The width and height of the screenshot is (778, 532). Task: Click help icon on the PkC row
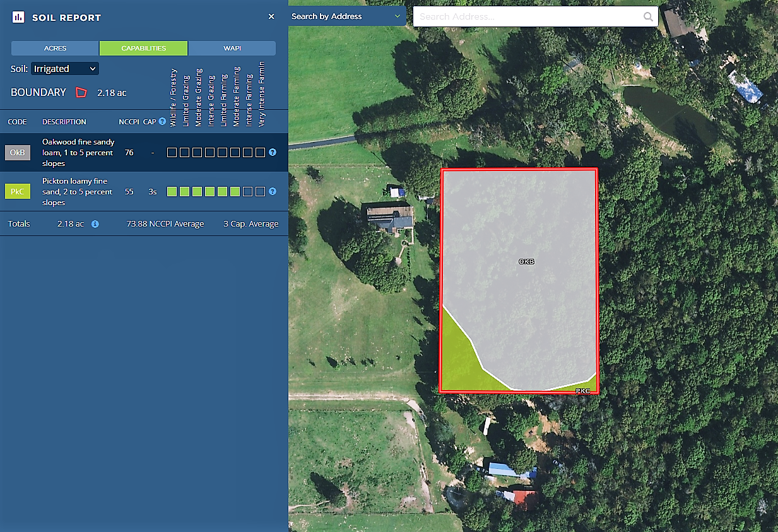click(x=273, y=191)
